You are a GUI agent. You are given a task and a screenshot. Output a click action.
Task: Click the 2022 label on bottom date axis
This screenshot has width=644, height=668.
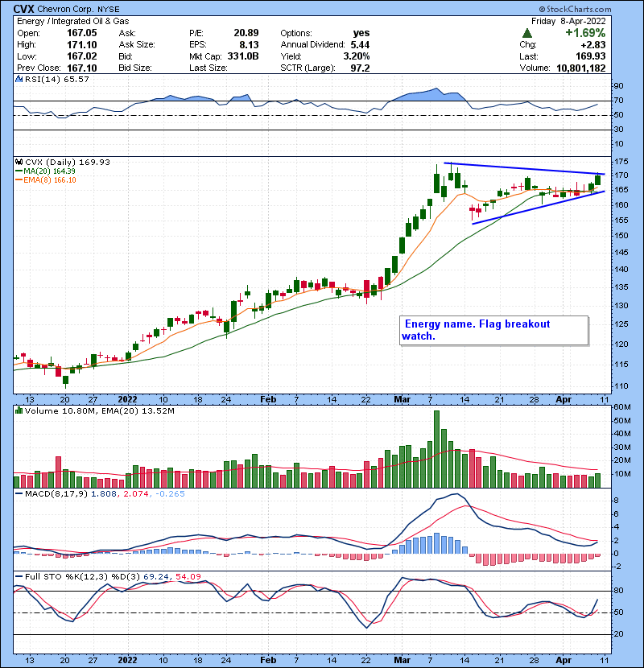(127, 660)
